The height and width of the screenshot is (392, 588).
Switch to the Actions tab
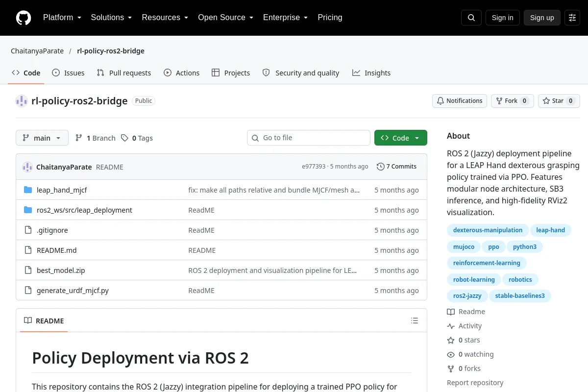pos(181,73)
